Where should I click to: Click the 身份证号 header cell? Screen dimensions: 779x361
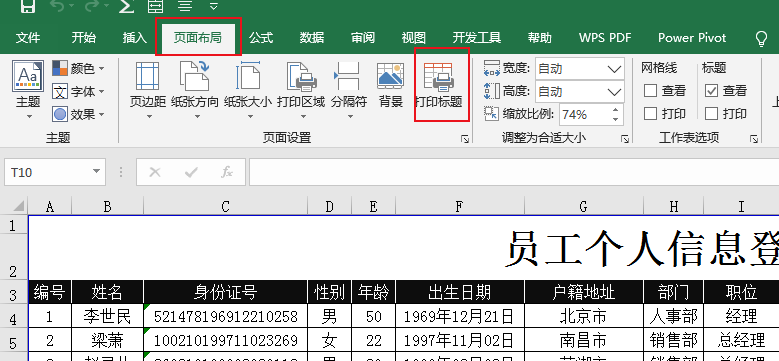pyautogui.click(x=226, y=292)
